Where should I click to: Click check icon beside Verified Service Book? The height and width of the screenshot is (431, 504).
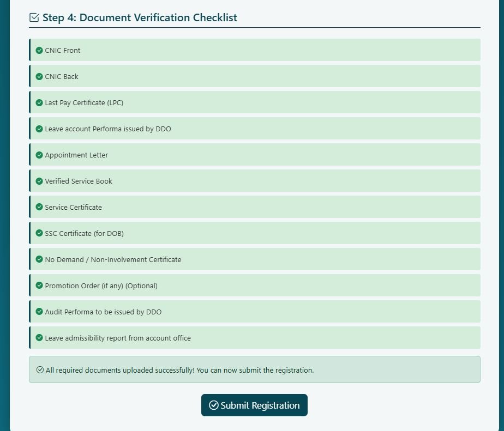pos(39,181)
